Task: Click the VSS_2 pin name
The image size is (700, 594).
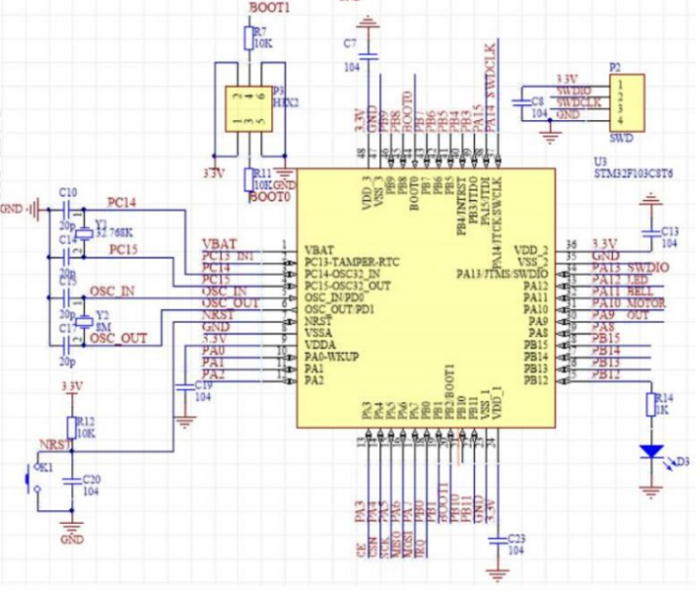Action: (533, 261)
